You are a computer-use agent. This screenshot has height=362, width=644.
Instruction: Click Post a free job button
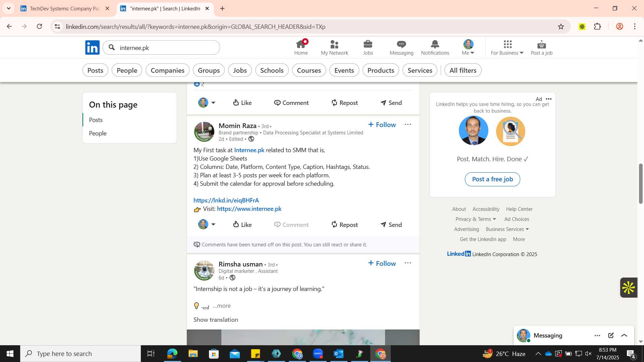coord(492,179)
